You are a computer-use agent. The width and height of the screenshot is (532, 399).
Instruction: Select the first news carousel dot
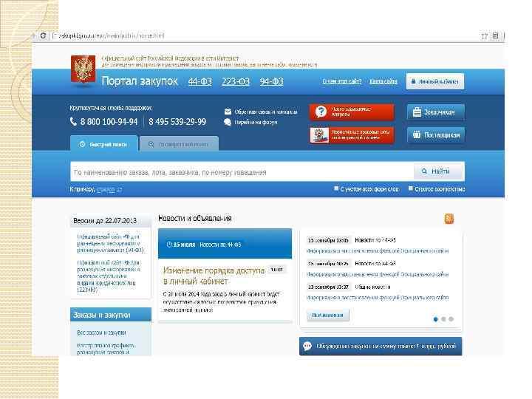[x=436, y=319]
